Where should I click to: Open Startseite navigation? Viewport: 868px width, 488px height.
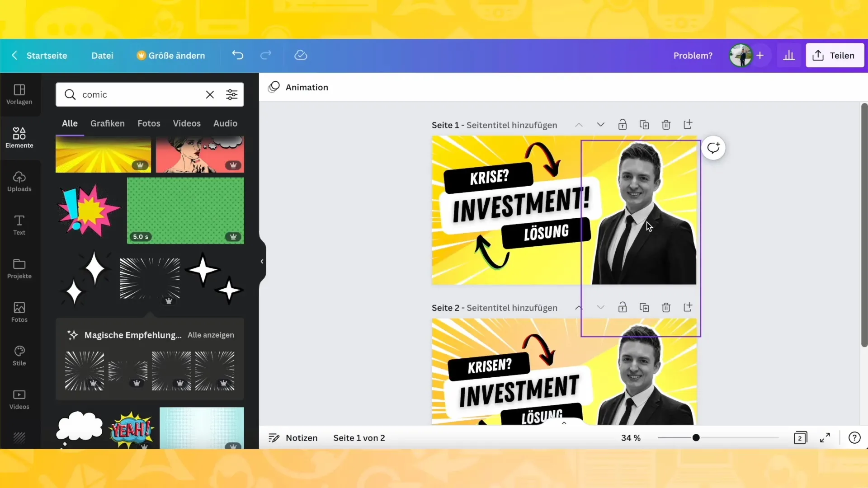click(x=46, y=56)
